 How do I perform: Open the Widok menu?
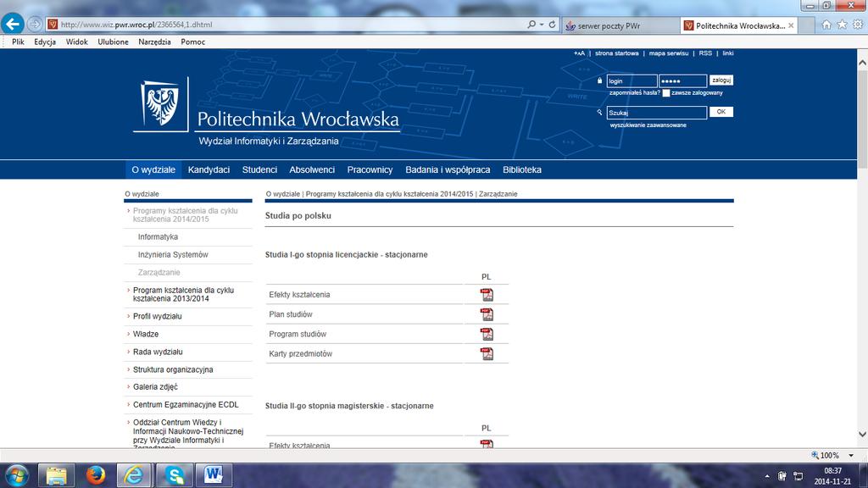[x=76, y=42]
